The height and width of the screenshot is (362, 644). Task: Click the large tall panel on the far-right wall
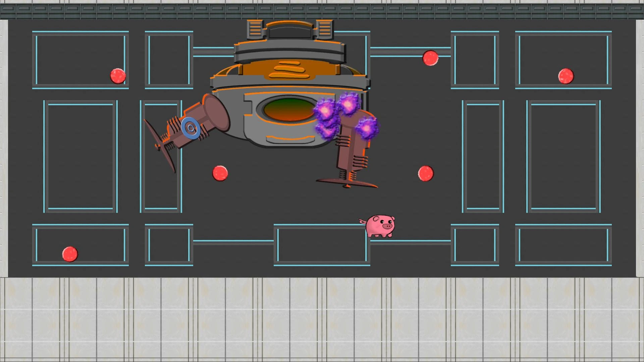coord(563,157)
